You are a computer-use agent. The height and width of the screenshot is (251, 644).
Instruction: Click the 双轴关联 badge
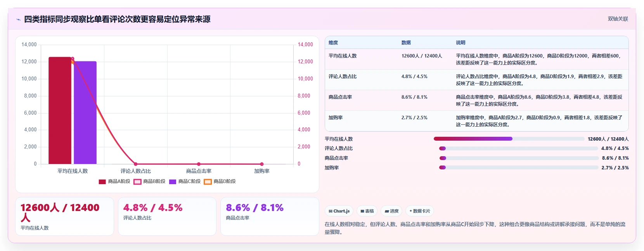coord(618,19)
